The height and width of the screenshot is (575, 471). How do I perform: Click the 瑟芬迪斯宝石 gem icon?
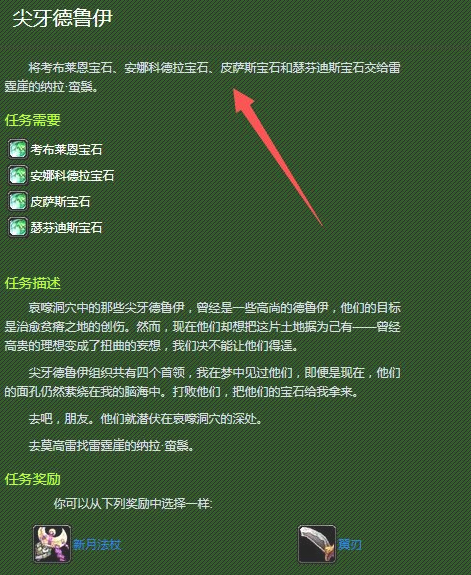pyautogui.click(x=18, y=227)
